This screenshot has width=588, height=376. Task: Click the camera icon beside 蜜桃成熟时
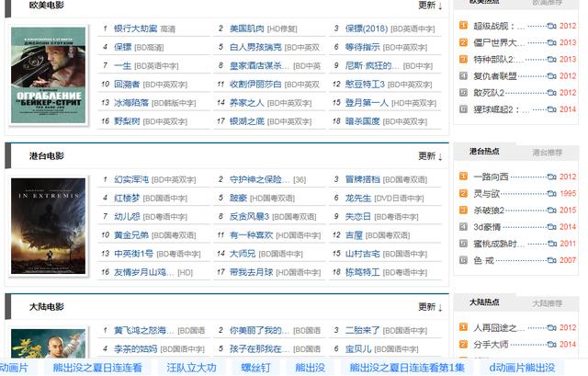tap(551, 244)
